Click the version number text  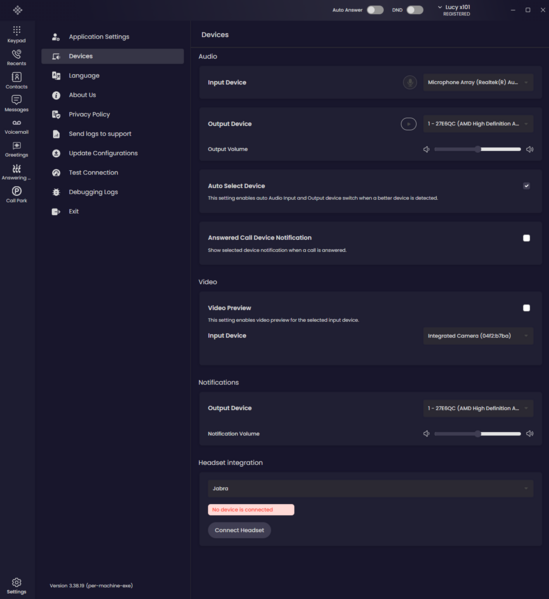(x=91, y=586)
